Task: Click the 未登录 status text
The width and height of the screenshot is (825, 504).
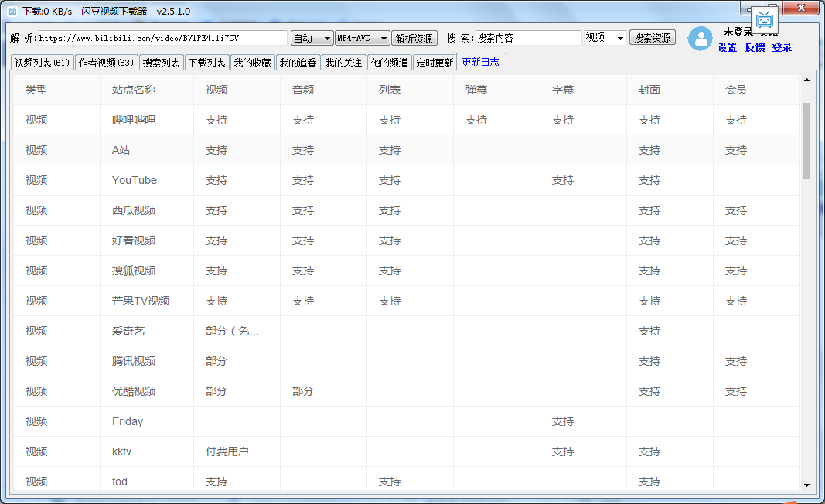Action: pos(738,32)
